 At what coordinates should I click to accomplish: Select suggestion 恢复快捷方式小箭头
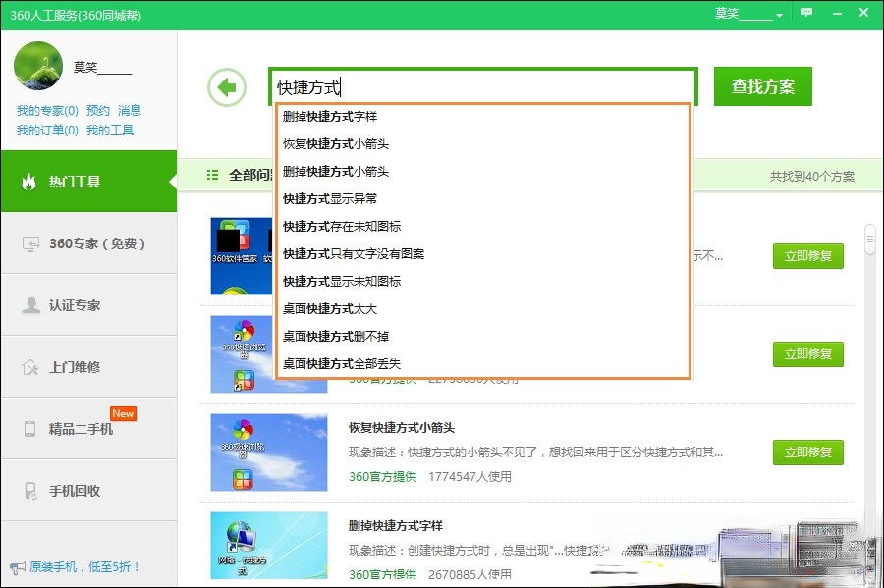482,144
